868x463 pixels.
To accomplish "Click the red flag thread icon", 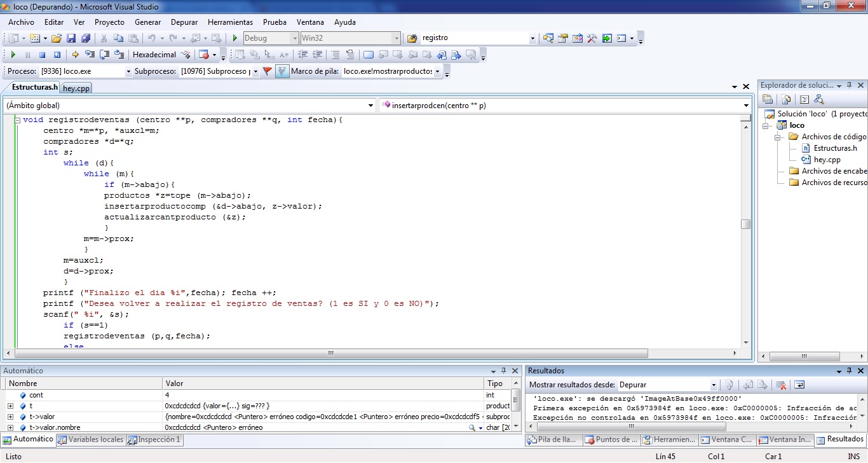I will click(268, 71).
